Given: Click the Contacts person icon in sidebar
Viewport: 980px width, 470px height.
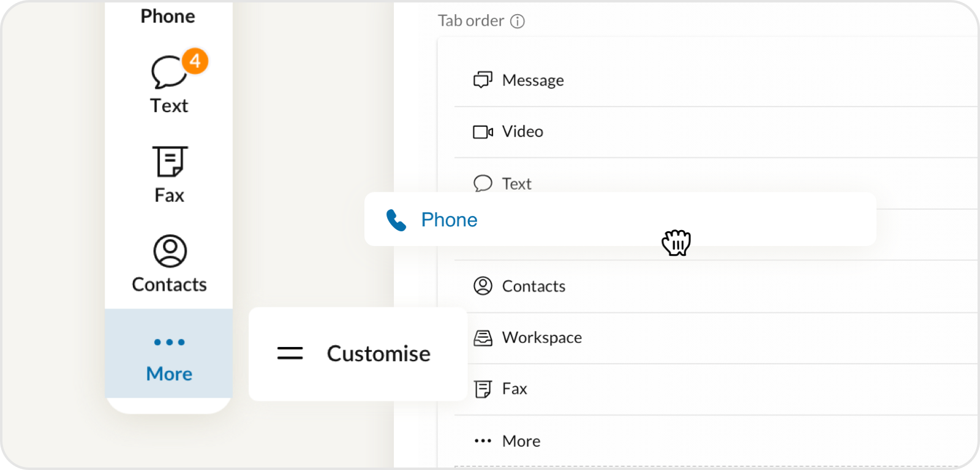Looking at the screenshot, I should tap(169, 250).
